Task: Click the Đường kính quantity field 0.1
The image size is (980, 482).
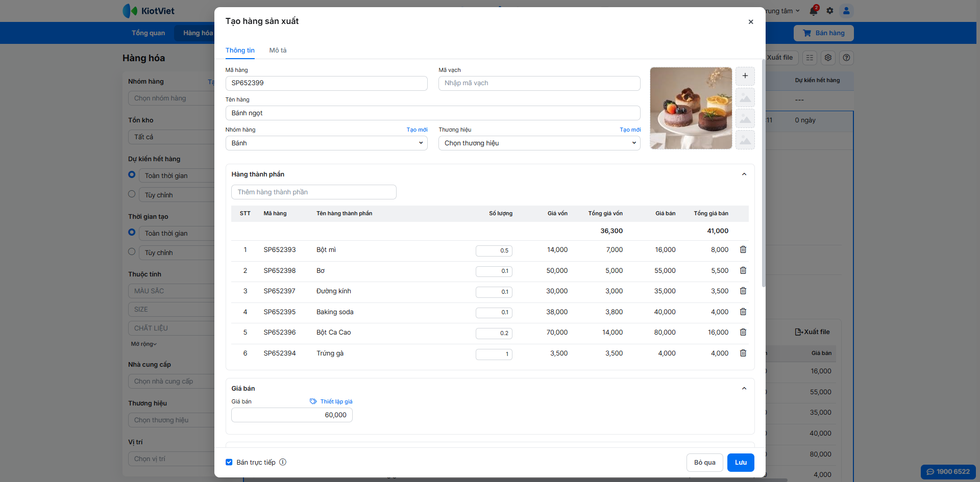Action: (494, 292)
